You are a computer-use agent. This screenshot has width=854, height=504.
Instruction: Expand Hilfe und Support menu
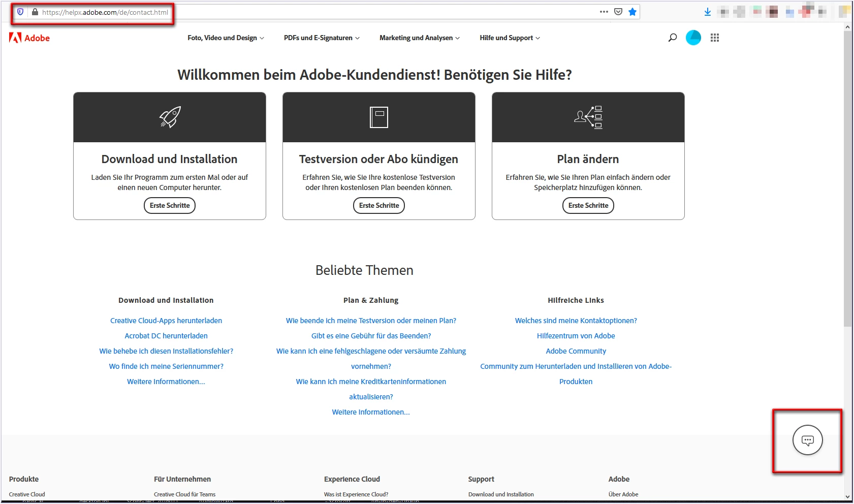coord(510,38)
